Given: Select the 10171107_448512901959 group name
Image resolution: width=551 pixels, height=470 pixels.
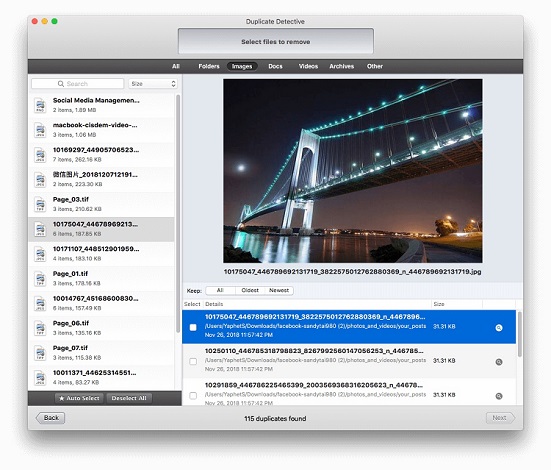Looking at the screenshot, I should click(96, 249).
